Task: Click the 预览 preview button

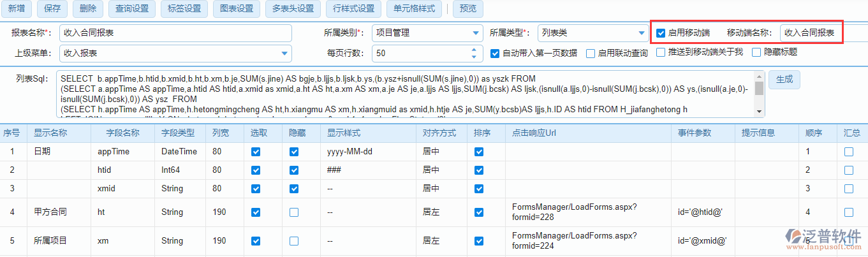Action: pyautogui.click(x=467, y=9)
